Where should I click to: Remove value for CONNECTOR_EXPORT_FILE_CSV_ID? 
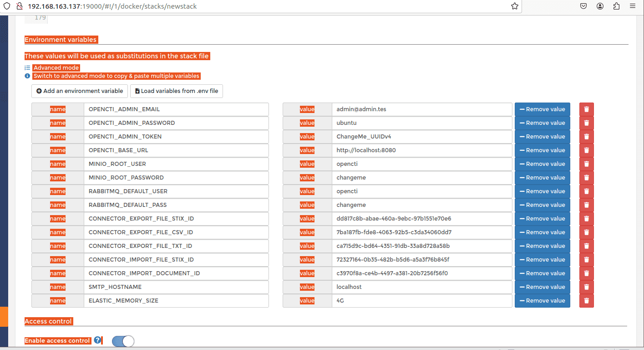tap(543, 232)
